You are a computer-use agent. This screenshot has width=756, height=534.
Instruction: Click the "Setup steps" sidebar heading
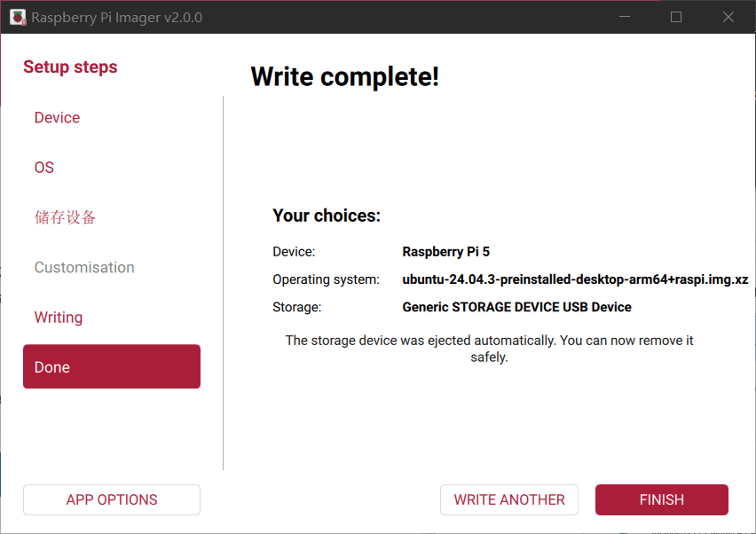click(x=70, y=67)
